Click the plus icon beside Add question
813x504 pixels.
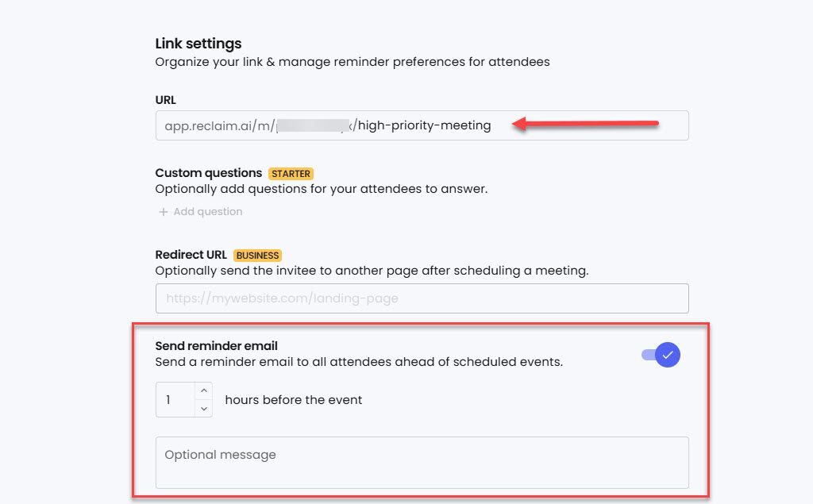[x=164, y=211]
